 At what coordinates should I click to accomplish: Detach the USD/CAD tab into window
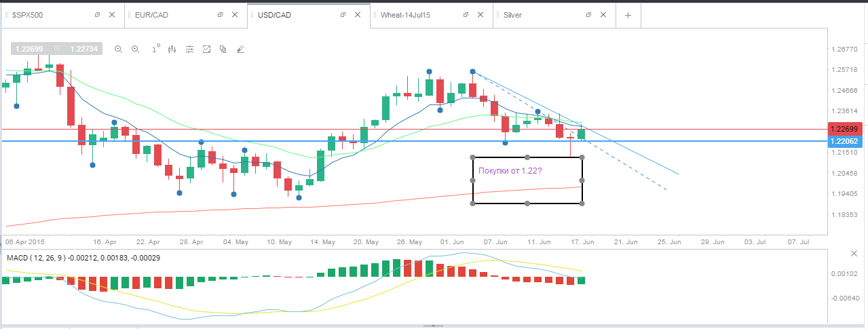343,15
